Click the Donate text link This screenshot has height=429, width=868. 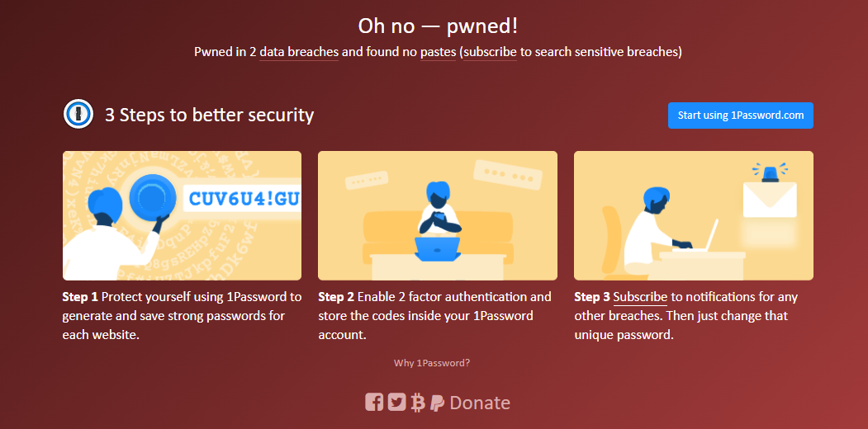point(480,403)
